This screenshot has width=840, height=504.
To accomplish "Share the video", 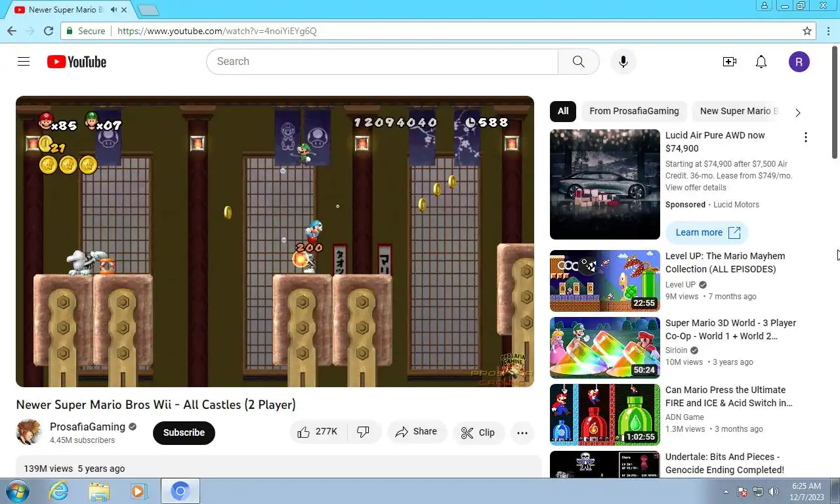I will [x=417, y=432].
